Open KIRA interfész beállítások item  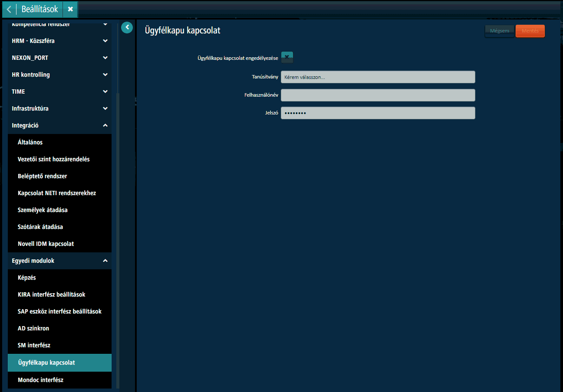tap(59, 294)
